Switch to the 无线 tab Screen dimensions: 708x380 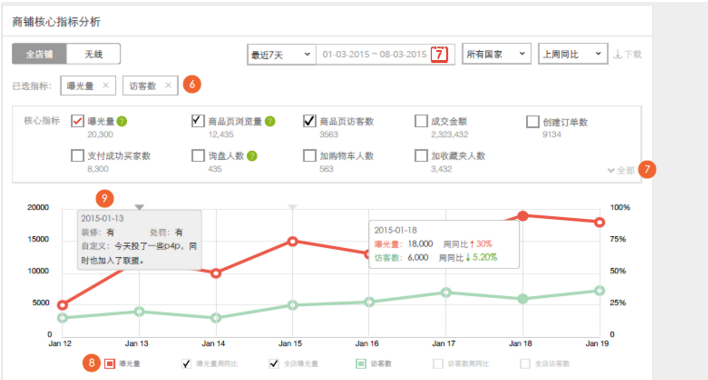tap(93, 54)
